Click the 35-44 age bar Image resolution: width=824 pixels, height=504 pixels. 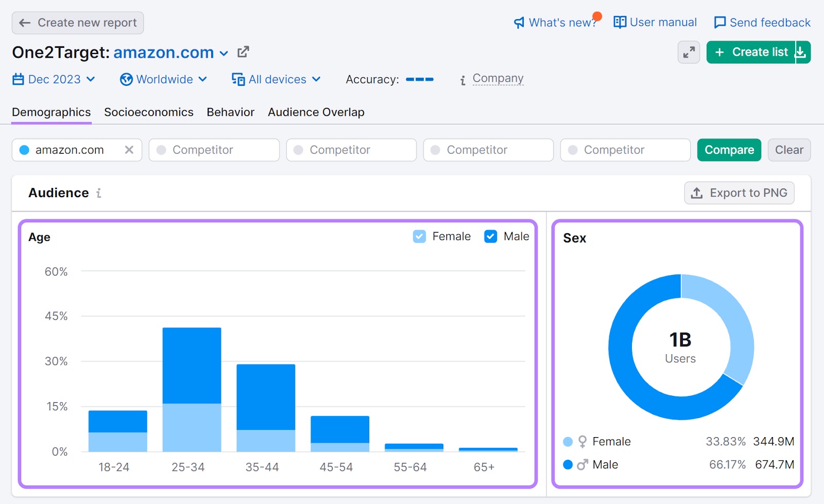pyautogui.click(x=266, y=408)
